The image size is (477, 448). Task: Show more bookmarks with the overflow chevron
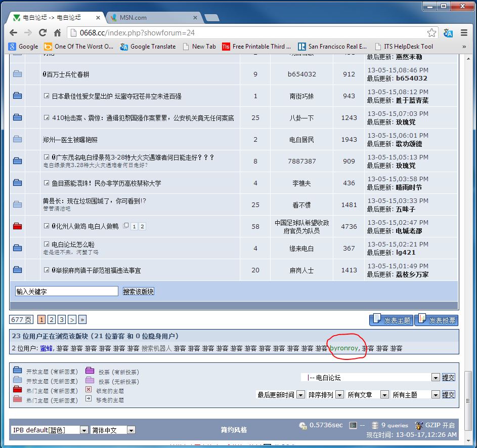[x=464, y=46]
